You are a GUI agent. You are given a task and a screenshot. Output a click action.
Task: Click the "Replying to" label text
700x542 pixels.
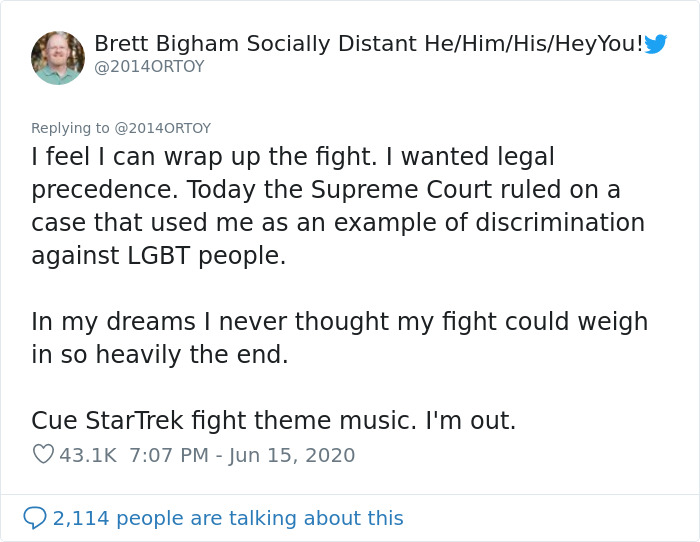pos(68,128)
